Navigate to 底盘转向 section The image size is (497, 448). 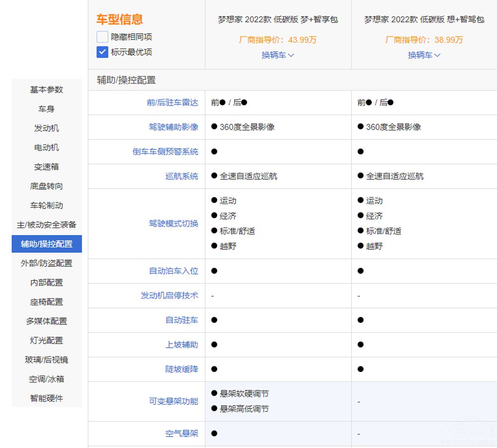47,186
